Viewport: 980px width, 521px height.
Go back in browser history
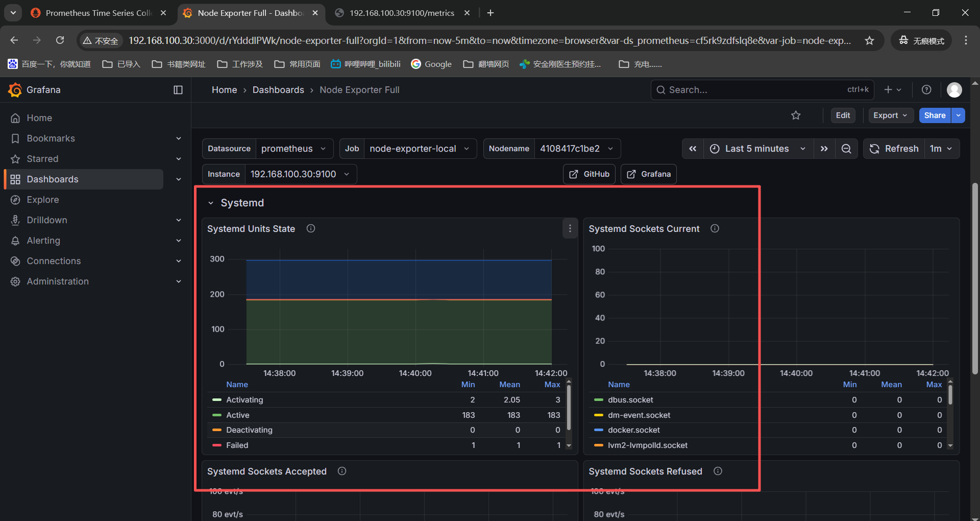(14, 40)
